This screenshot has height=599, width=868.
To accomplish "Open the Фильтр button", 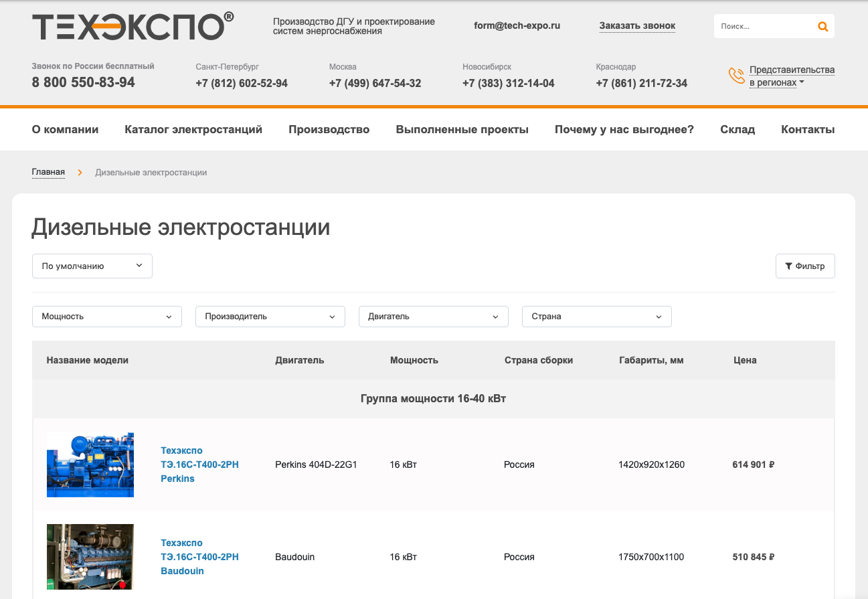I will (805, 266).
